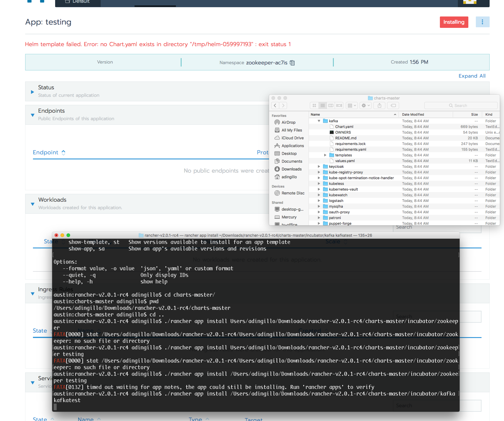Viewport: 504px width, 421px height.
Task: Click the Expand All link
Action: [472, 76]
